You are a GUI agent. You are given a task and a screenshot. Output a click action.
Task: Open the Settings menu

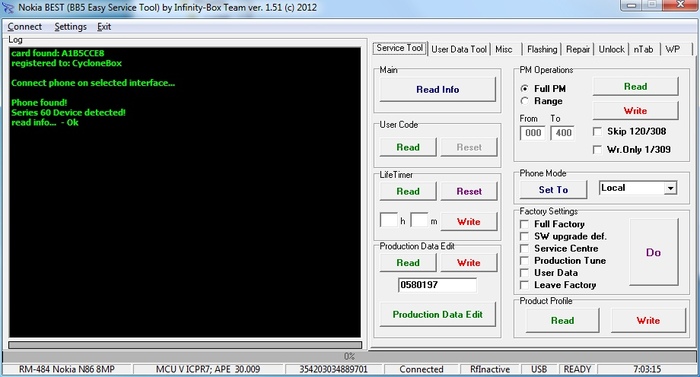[x=71, y=27]
